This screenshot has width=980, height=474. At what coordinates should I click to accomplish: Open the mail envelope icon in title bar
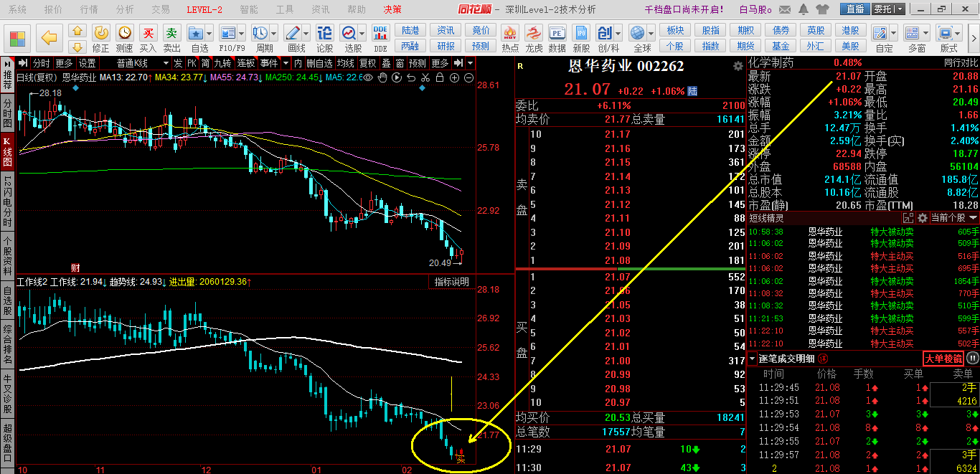pos(785,9)
